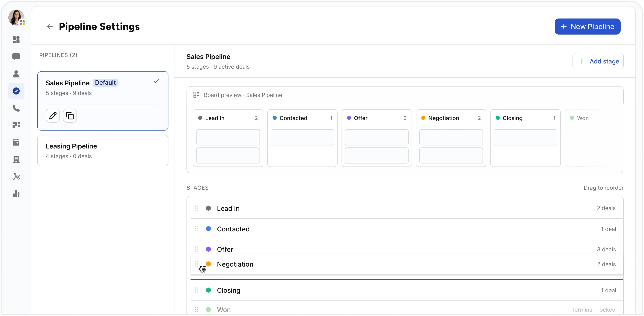
Task: Duplicate the Sales Pipeline with copy icon
Action: [x=70, y=116]
